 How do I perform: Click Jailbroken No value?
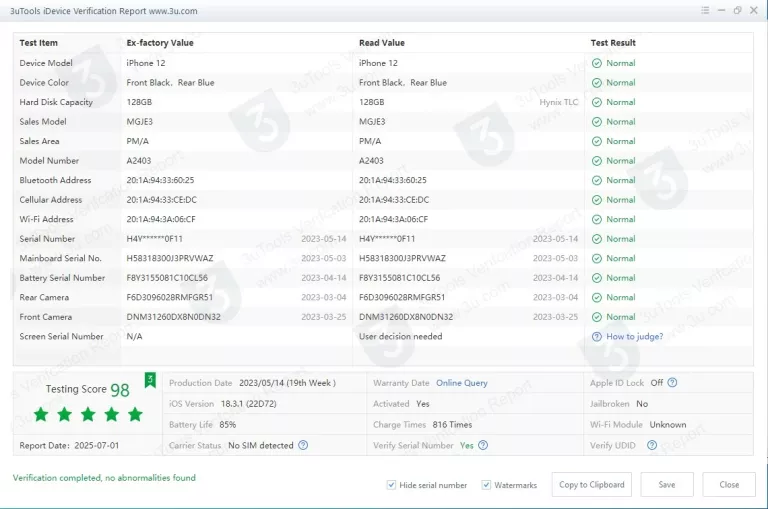[642, 404]
